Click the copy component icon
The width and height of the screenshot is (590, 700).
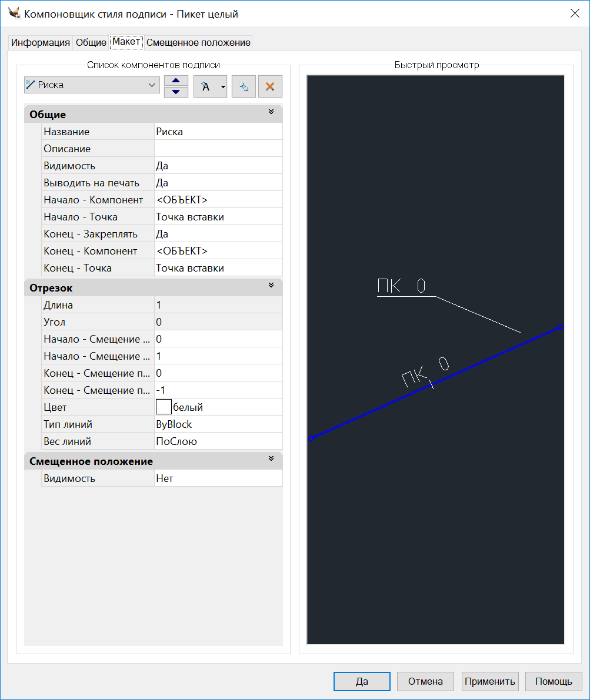(244, 86)
